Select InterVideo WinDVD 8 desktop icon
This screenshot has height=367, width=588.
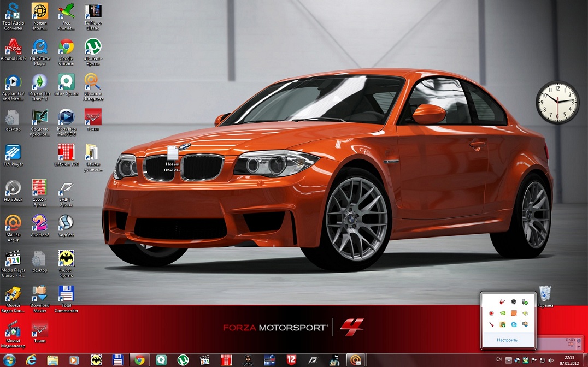[x=66, y=122]
